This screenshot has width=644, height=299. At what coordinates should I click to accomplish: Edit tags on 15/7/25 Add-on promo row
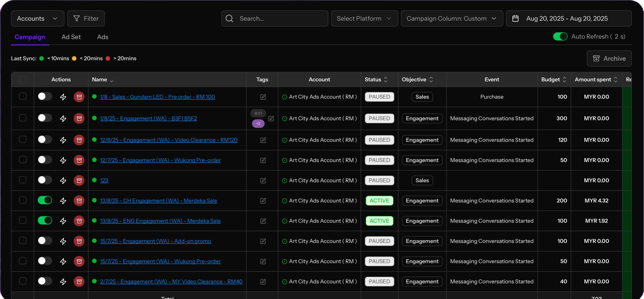pos(263,241)
